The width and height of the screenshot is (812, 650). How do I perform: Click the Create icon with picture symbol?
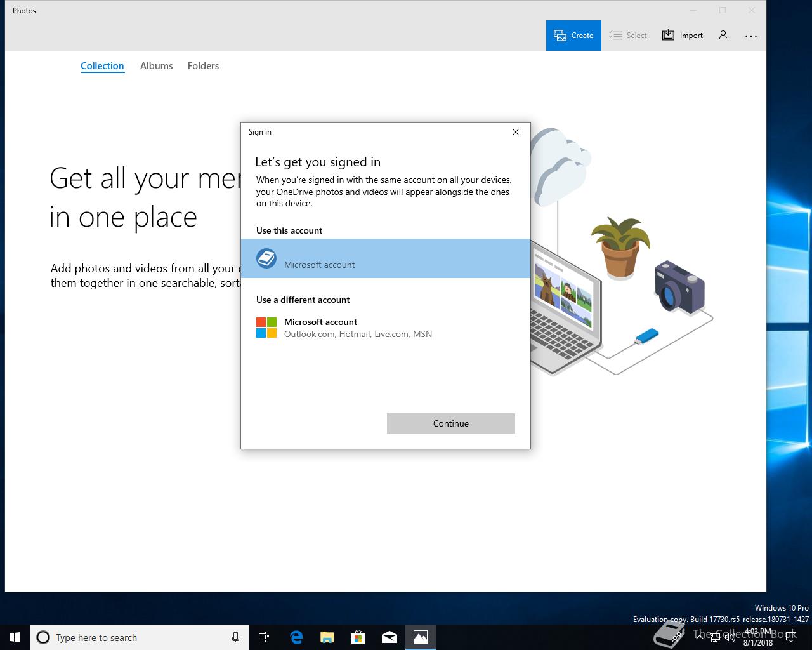560,36
